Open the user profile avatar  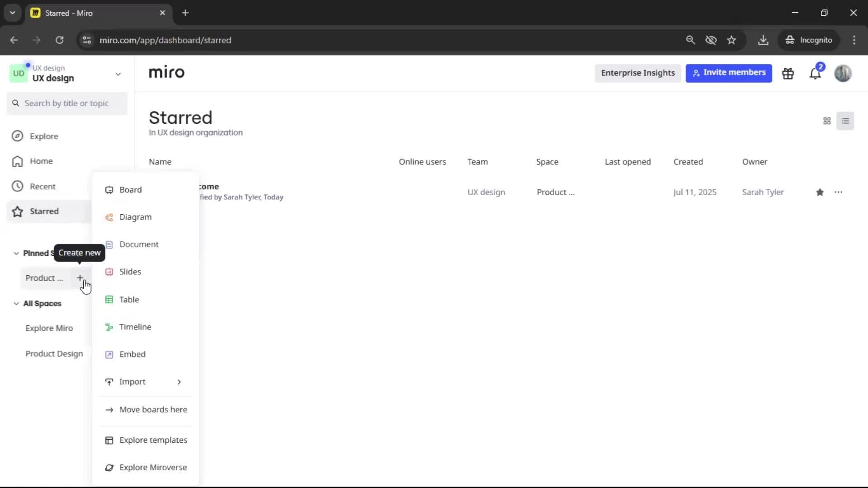pyautogui.click(x=843, y=73)
